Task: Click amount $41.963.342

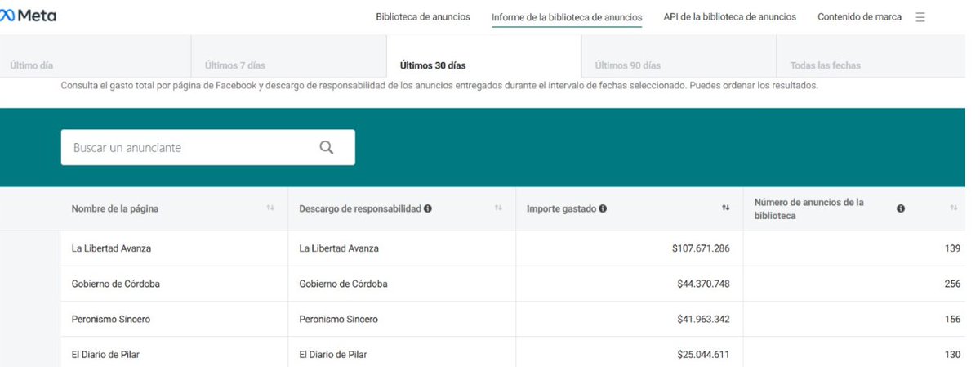Action: 703,319
